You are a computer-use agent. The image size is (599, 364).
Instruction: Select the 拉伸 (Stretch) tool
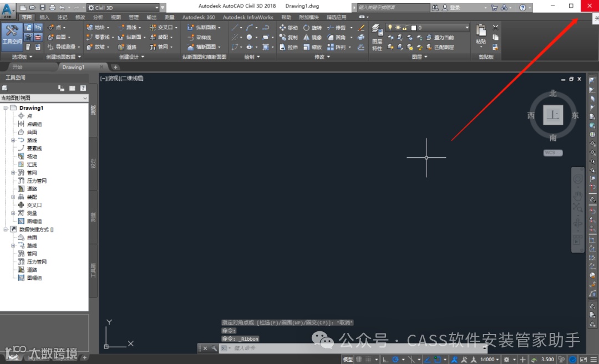(x=288, y=47)
